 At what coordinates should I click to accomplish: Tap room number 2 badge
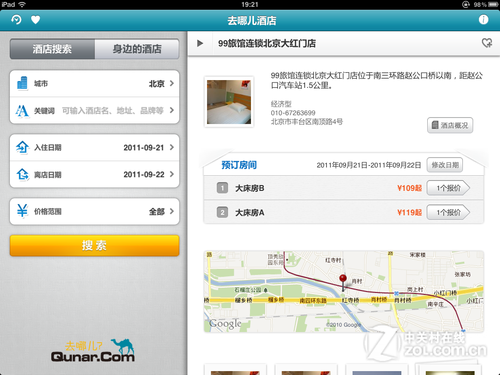222,212
